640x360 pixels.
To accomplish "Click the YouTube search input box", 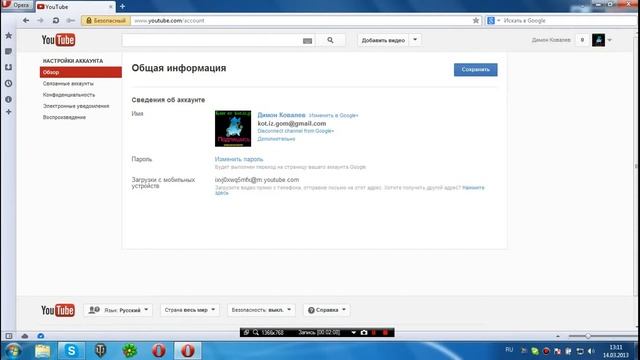I will coord(211,40).
